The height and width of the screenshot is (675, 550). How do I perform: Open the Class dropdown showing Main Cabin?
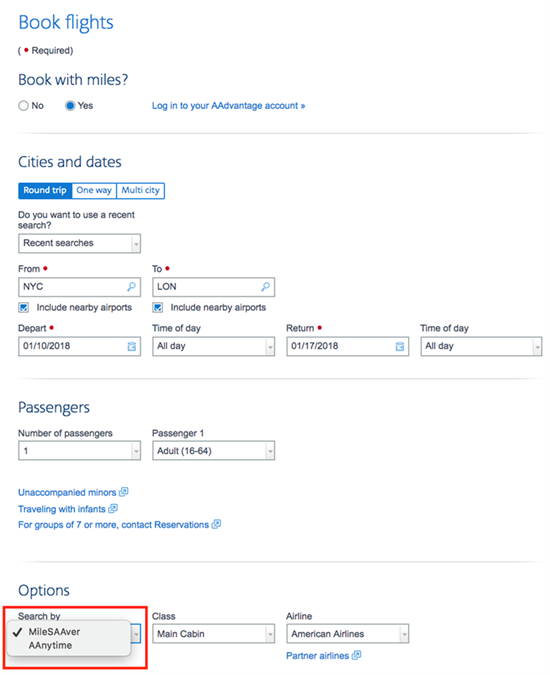(x=213, y=634)
